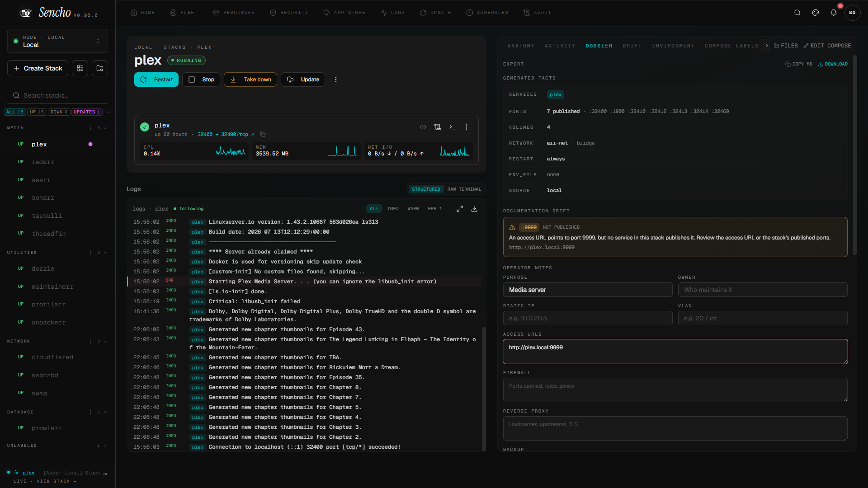Image resolution: width=868 pixels, height=488 pixels.
Task: Open the search icon in top bar
Action: click(797, 13)
